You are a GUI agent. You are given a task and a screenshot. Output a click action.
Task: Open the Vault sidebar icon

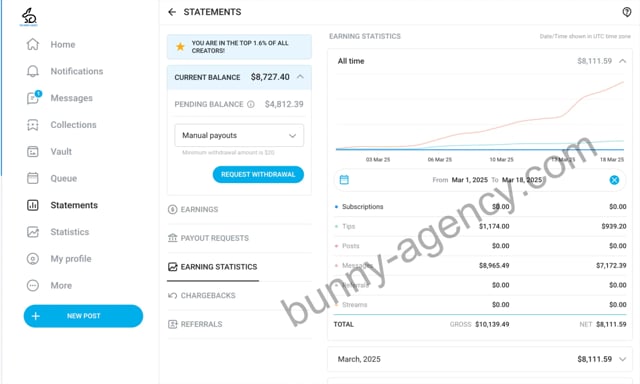33,151
